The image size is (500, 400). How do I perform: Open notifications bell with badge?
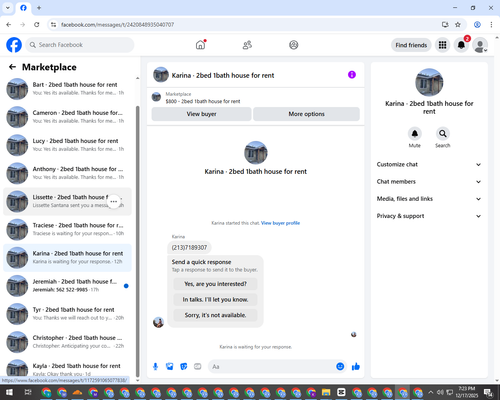pyautogui.click(x=461, y=45)
